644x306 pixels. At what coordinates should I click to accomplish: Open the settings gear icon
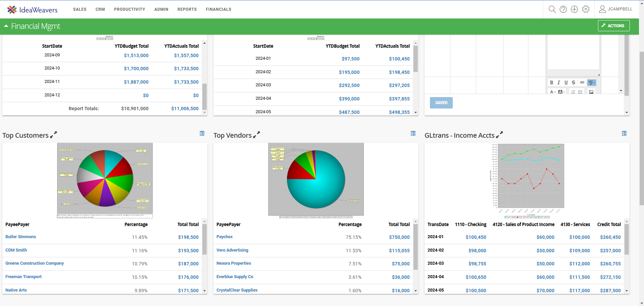586,9
